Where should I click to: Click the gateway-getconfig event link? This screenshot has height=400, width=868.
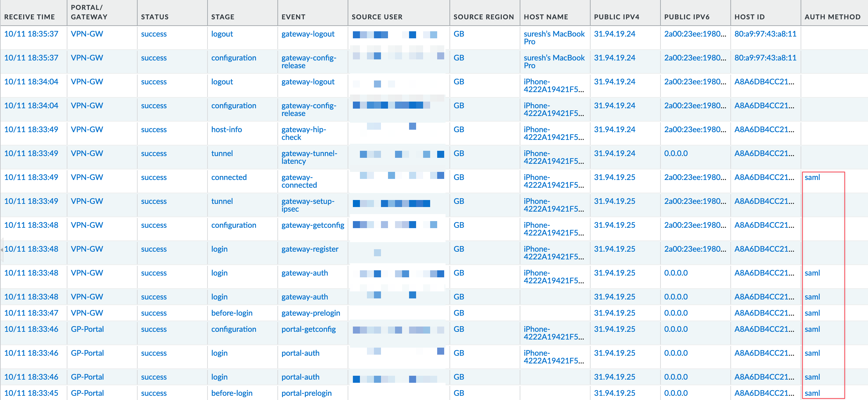[313, 225]
